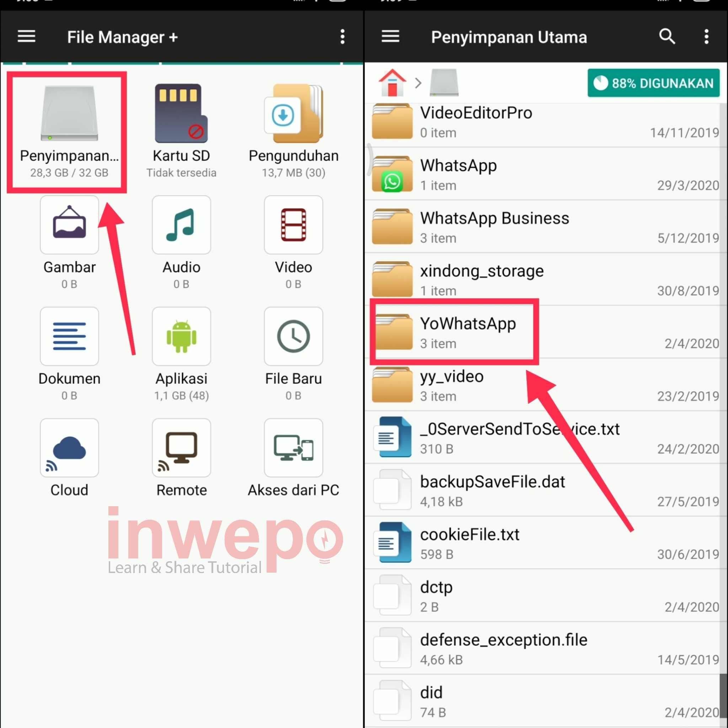
Task: Open the Audio music category
Action: 181,225
